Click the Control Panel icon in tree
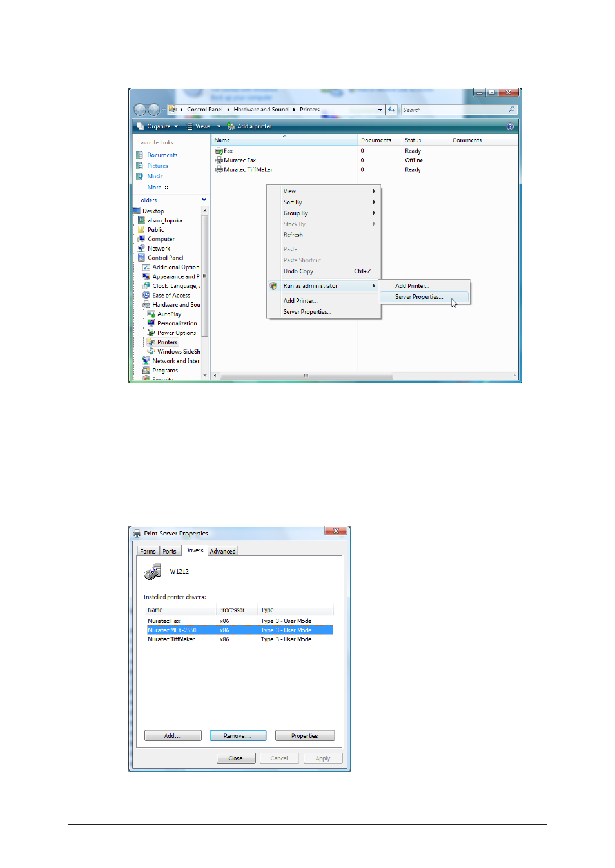The width and height of the screenshot is (615, 868). [141, 258]
